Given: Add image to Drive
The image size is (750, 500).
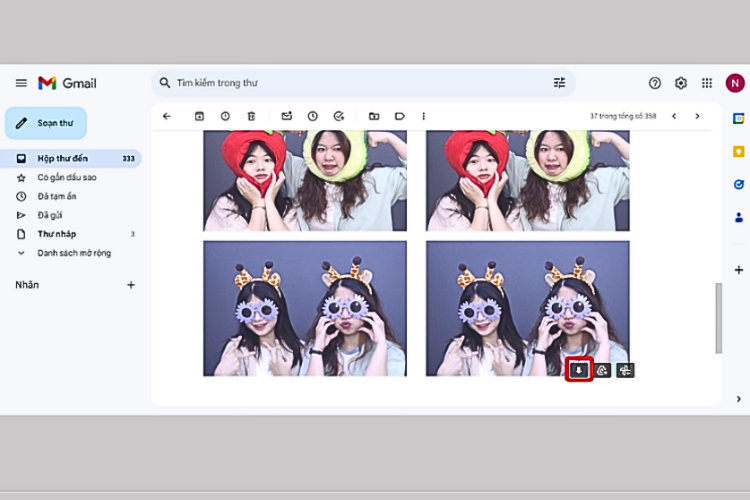Looking at the screenshot, I should [602, 370].
